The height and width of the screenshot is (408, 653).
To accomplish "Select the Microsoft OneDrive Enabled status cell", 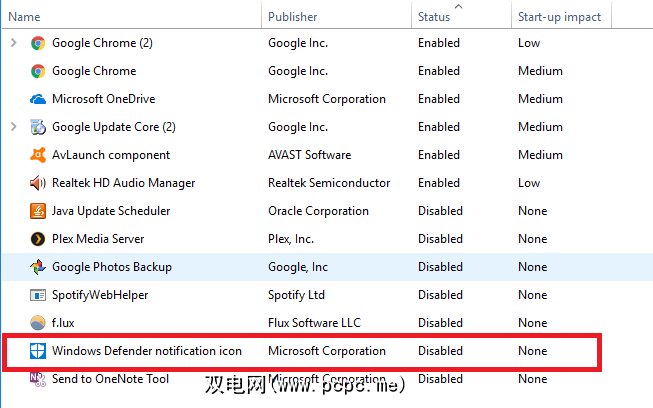I will (x=439, y=99).
